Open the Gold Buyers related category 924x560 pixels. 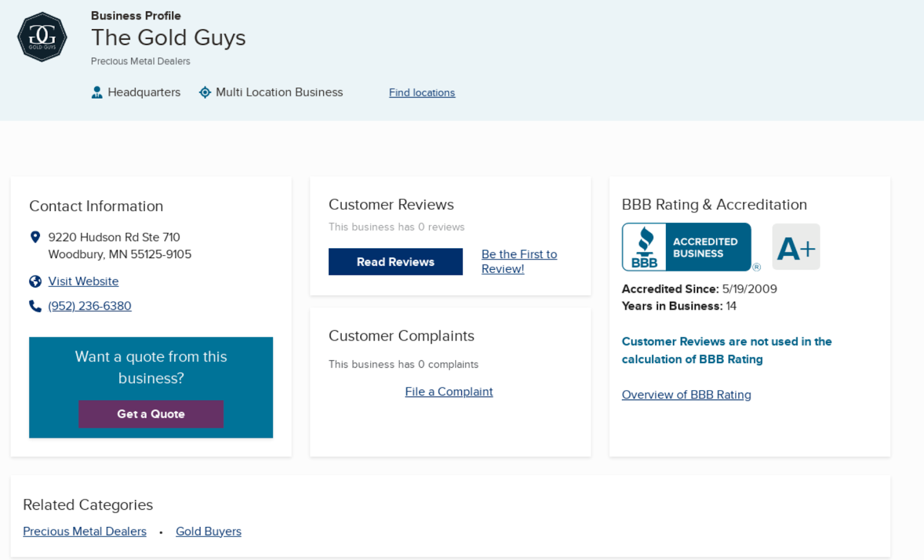pos(208,531)
